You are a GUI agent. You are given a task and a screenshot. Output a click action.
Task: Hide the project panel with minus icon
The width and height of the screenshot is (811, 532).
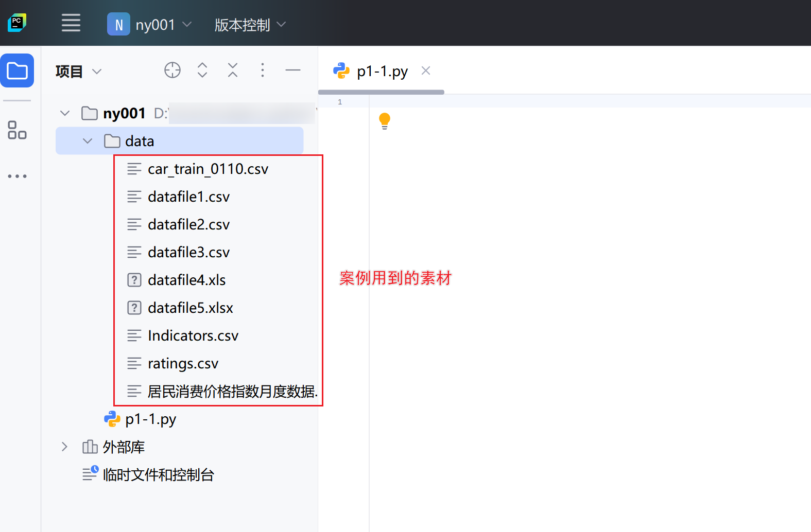tap(293, 70)
